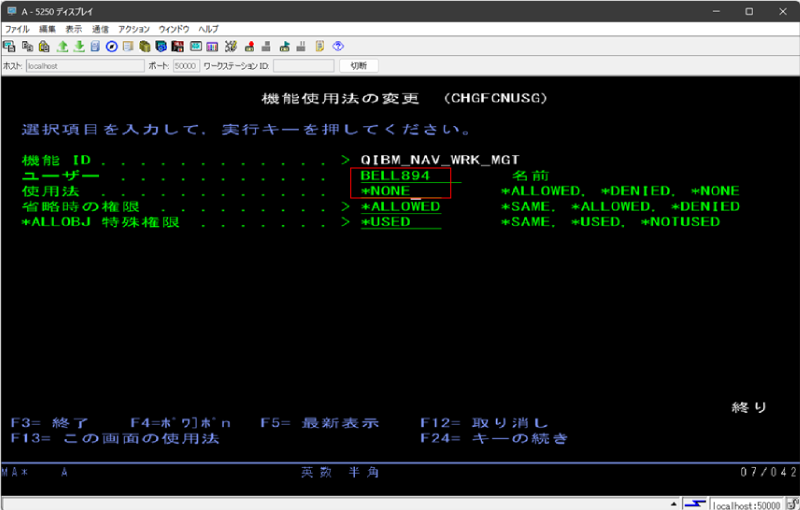
Task: Open help via blue question mark icon
Action: coord(338,46)
